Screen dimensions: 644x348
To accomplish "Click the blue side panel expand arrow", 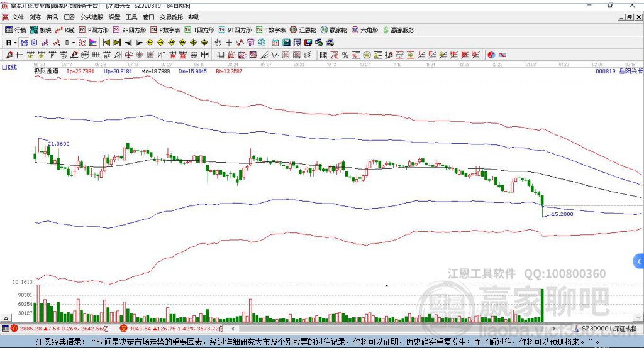I will click(x=639, y=261).
